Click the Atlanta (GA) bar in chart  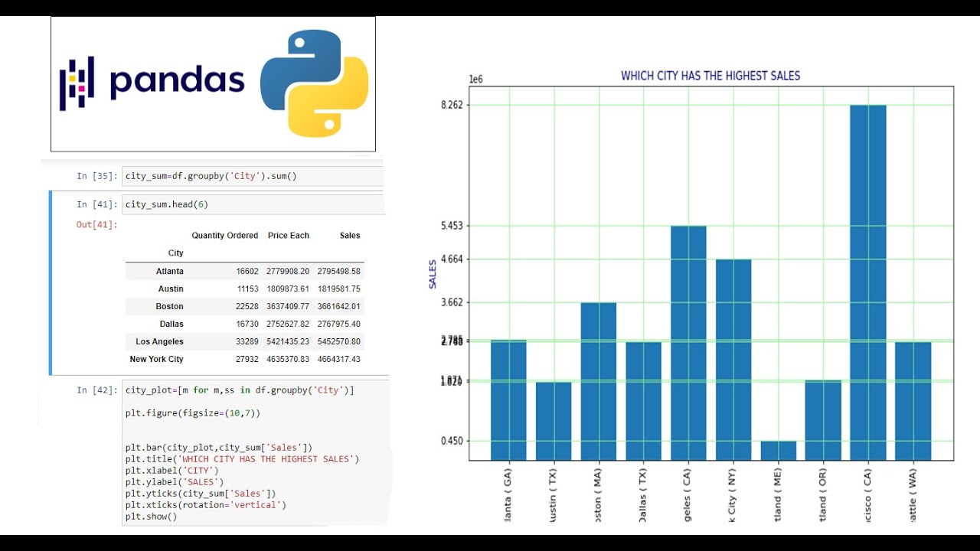click(508, 400)
